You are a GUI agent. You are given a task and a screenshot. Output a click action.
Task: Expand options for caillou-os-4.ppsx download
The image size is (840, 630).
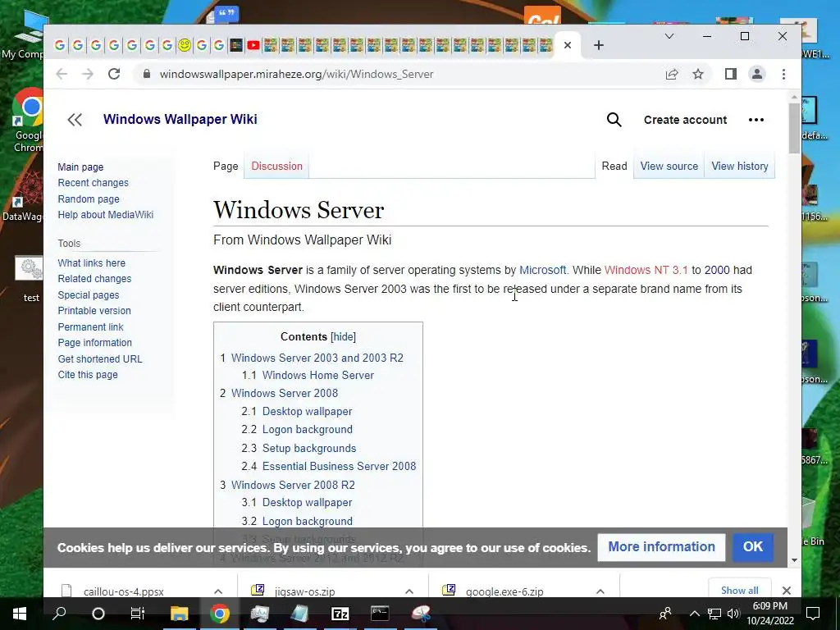tap(218, 591)
